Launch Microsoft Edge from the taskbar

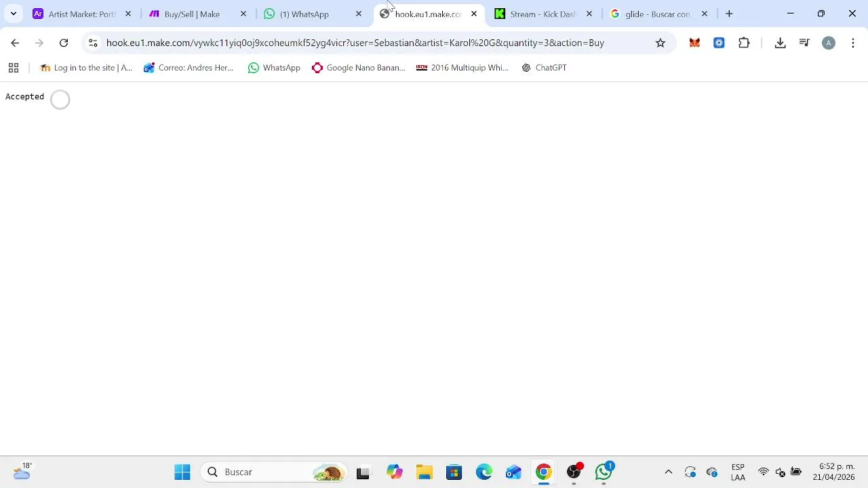(x=484, y=472)
